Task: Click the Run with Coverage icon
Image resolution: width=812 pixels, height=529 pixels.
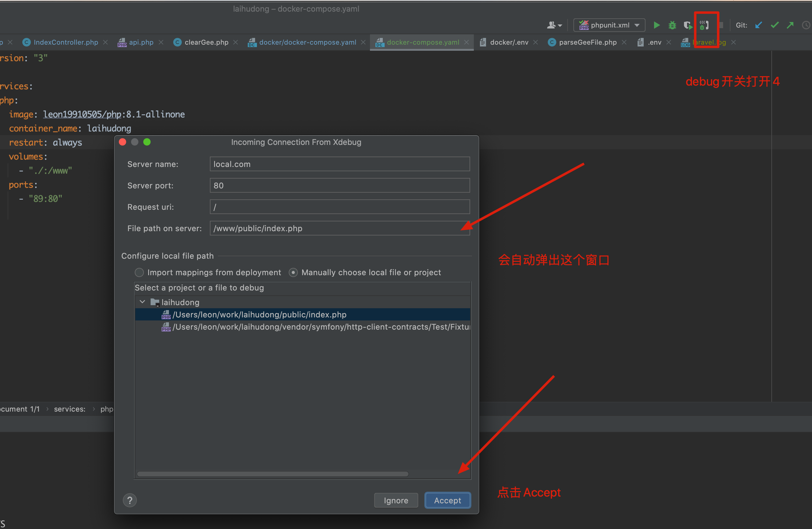Action: (x=688, y=25)
